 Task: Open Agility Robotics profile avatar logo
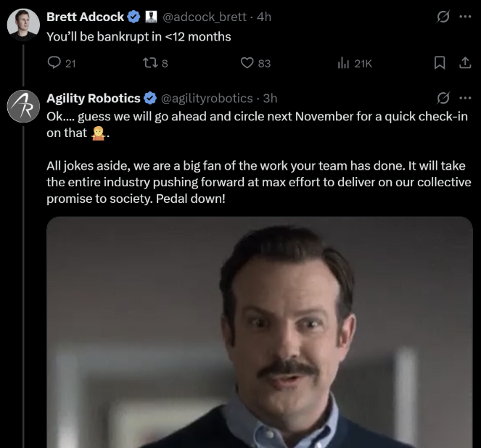tap(22, 104)
